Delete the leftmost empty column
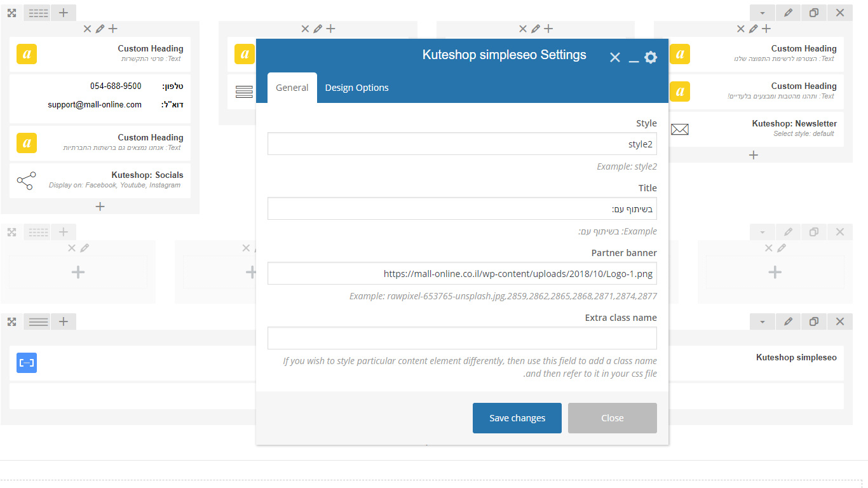The image size is (868, 488). click(x=72, y=248)
